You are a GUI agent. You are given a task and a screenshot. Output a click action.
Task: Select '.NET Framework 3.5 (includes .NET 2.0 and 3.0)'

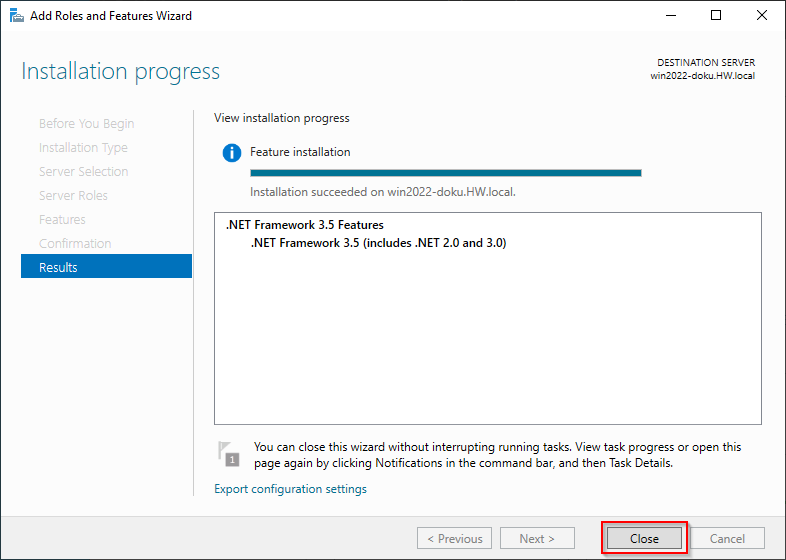pyautogui.click(x=378, y=243)
